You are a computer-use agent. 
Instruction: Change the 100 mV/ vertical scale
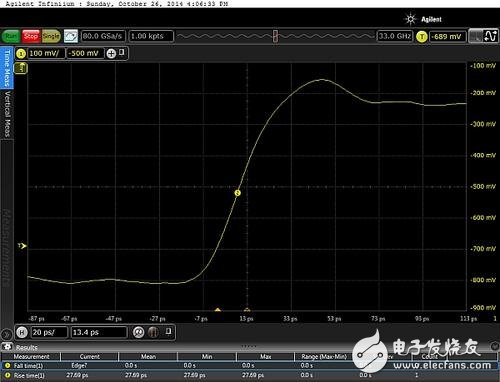(x=46, y=53)
